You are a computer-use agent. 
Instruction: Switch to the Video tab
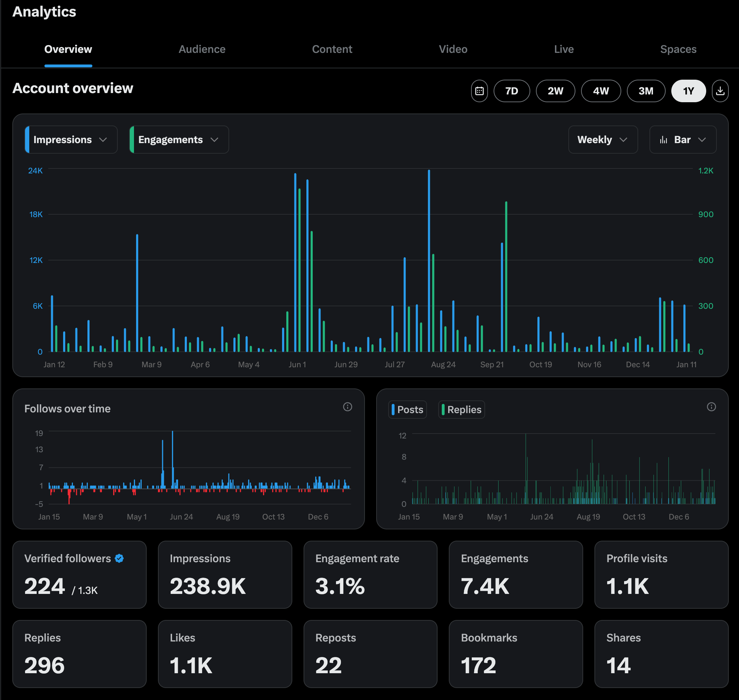[x=453, y=49]
